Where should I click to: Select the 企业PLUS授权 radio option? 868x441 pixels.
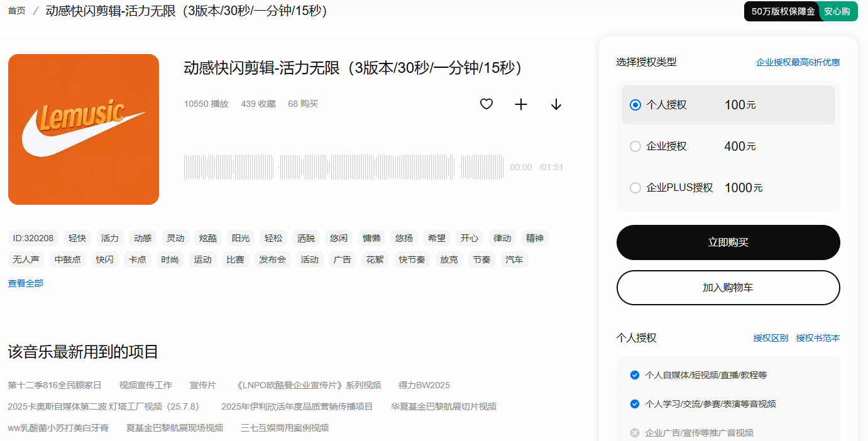tap(635, 188)
